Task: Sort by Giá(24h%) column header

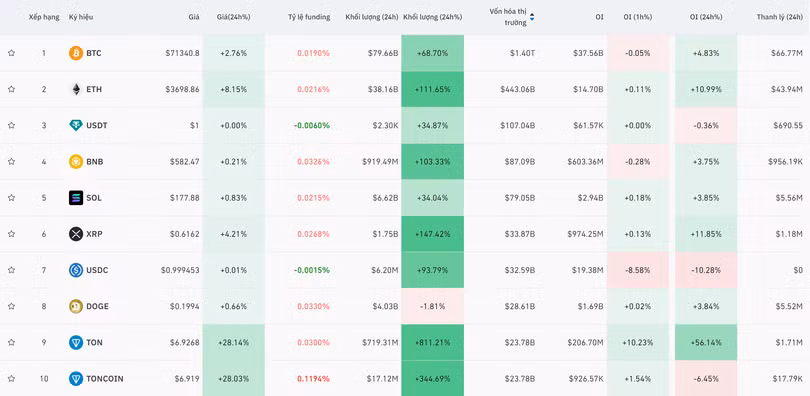Action: coord(233,17)
